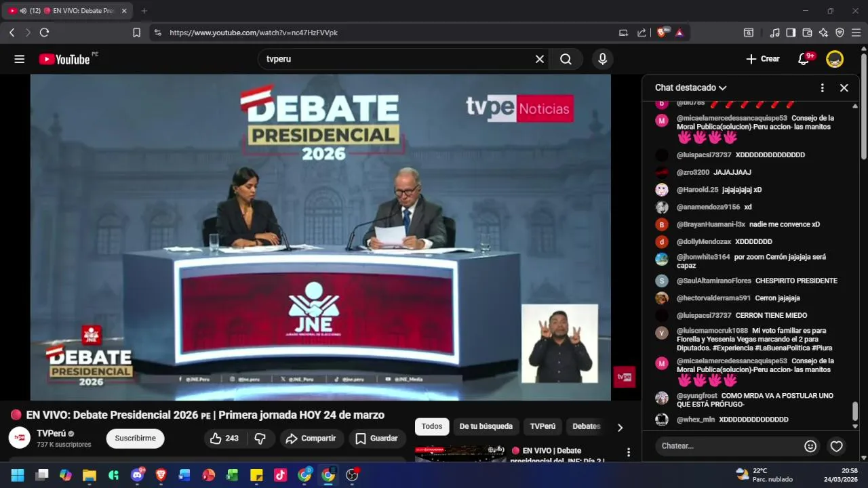Start voice search with the microphone
This screenshot has height=488, width=868.
(x=602, y=59)
